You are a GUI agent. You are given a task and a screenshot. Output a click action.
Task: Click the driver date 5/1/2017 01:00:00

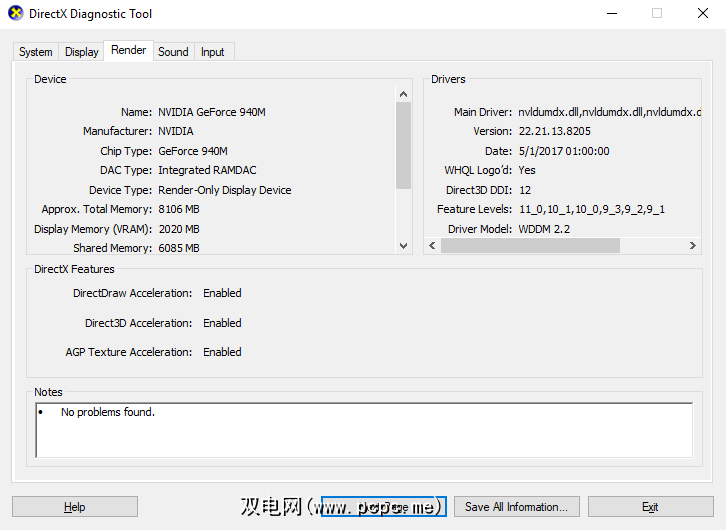(564, 151)
